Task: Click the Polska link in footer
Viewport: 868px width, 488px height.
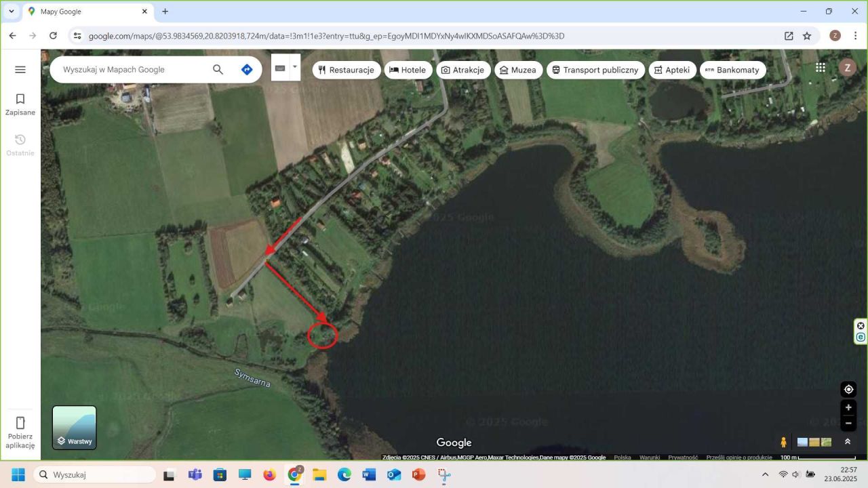Action: pyautogui.click(x=623, y=457)
